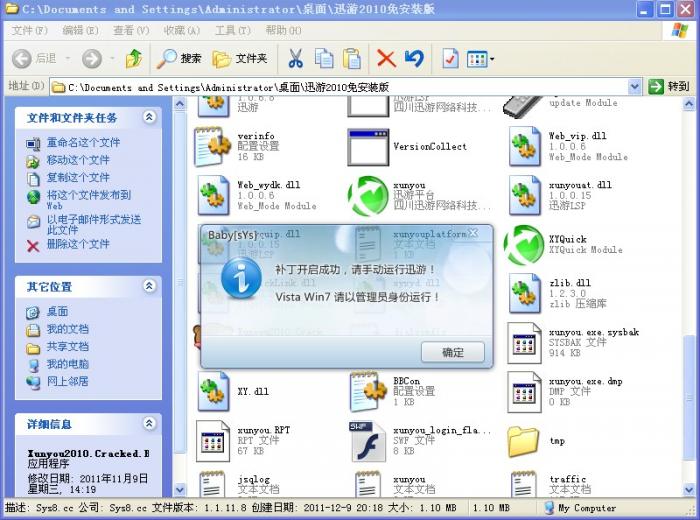Select the jsqlog text document icon
The image size is (700, 520).
click(x=213, y=484)
